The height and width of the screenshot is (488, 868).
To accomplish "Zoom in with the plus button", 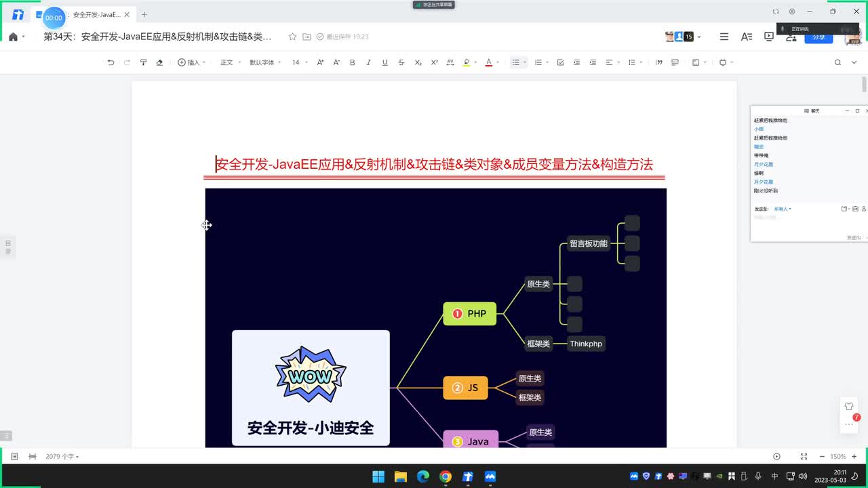I will point(854,457).
